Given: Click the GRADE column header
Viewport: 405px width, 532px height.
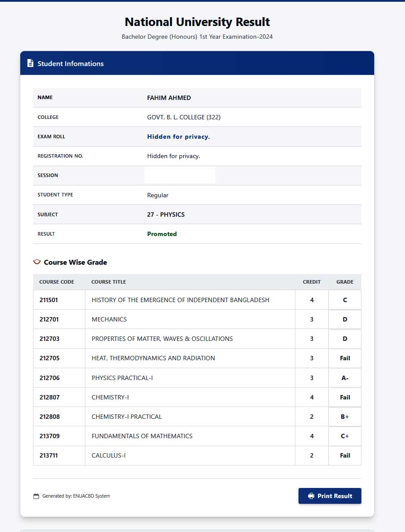Looking at the screenshot, I should pos(345,282).
